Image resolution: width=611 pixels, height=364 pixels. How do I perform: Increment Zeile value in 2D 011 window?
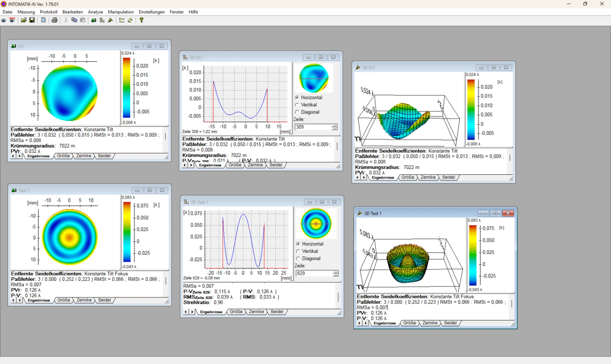pyautogui.click(x=334, y=125)
